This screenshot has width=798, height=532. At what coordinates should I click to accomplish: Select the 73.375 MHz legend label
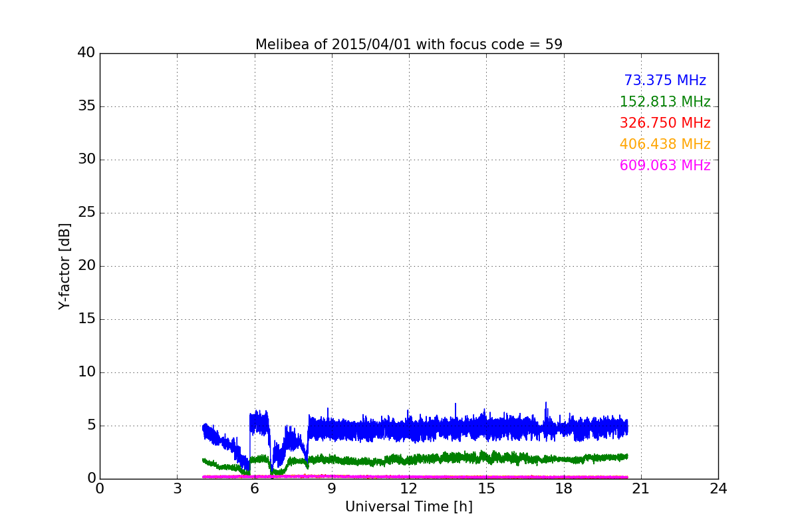pyautogui.click(x=665, y=80)
